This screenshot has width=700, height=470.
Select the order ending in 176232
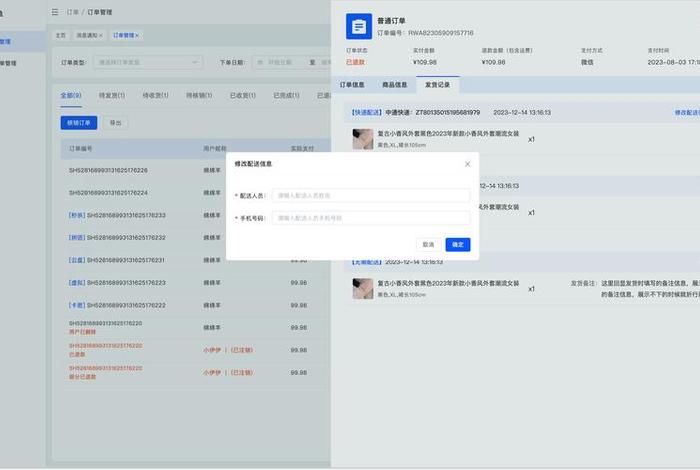pyautogui.click(x=117, y=237)
